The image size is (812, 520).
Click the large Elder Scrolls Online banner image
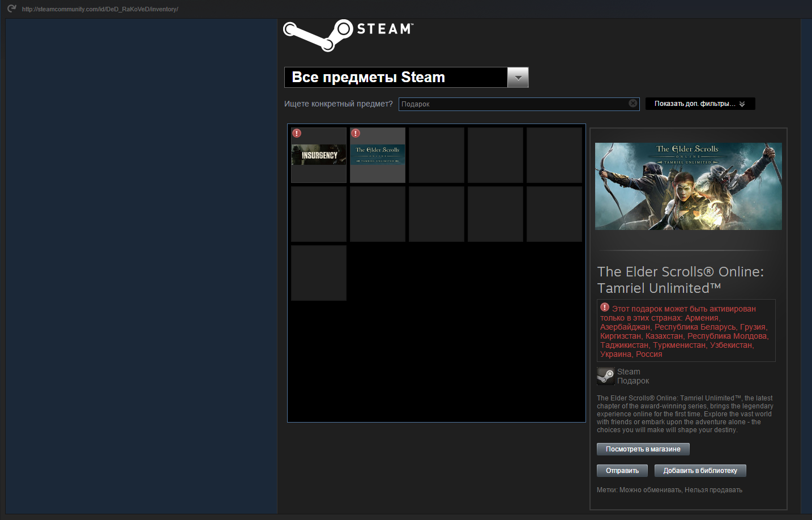click(x=688, y=186)
